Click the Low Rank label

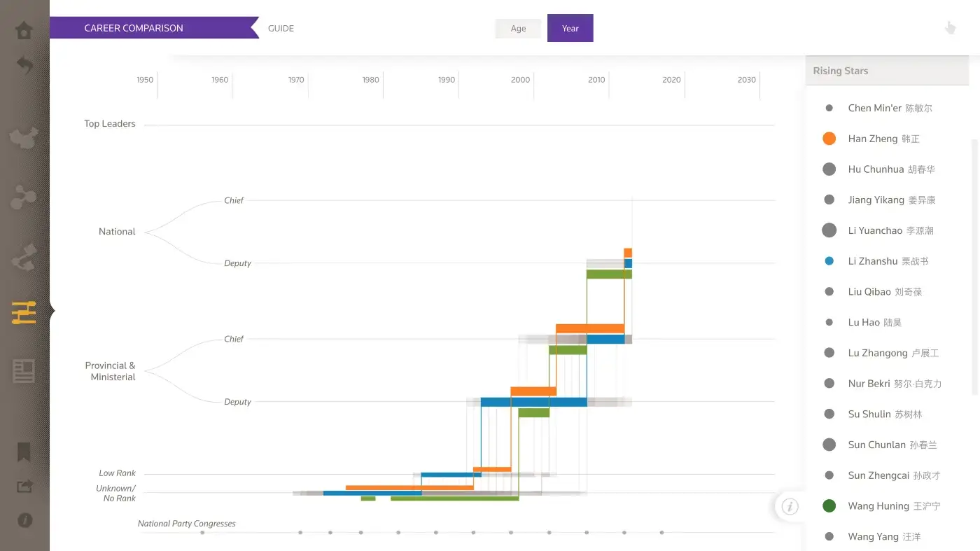[118, 473]
